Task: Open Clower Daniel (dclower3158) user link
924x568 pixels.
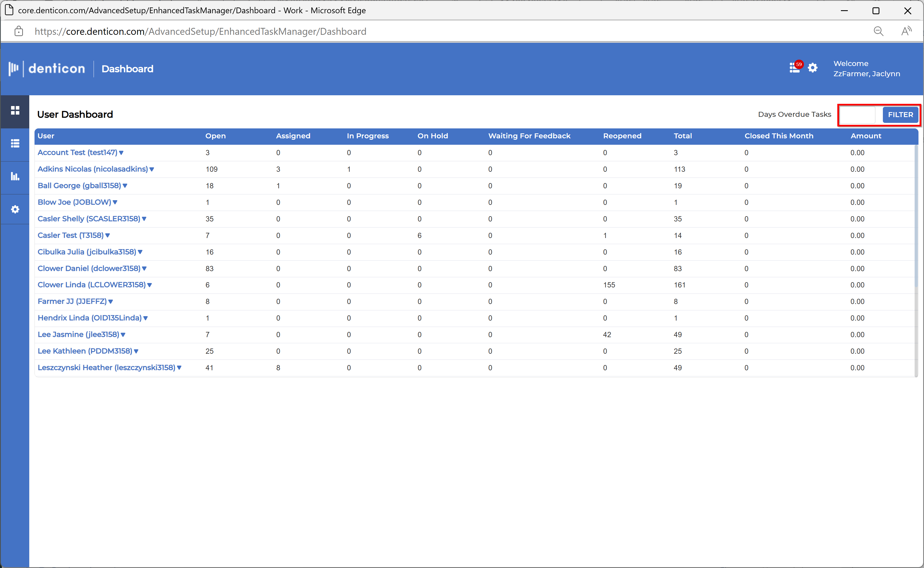Action: coord(89,268)
